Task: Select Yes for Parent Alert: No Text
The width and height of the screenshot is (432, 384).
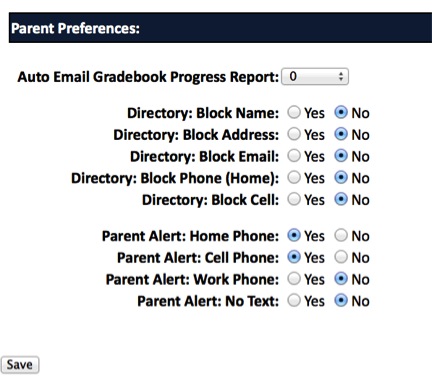Action: (294, 301)
